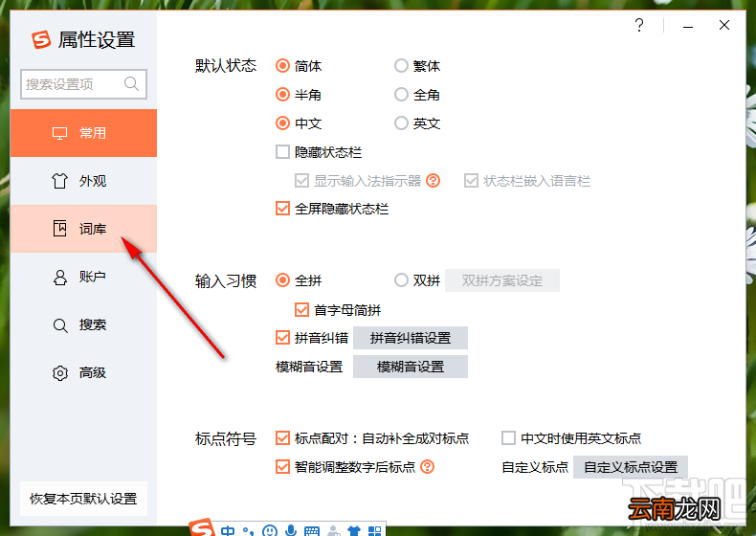Open 拼音纠错设置 button

[x=411, y=338]
